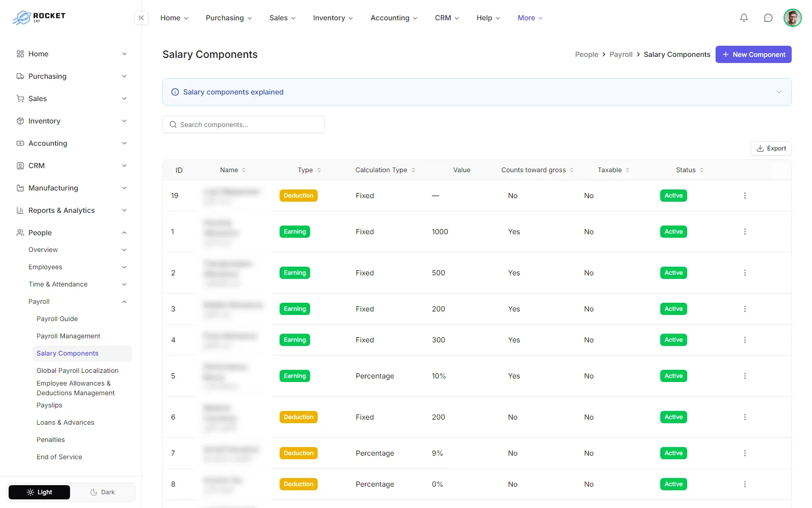Collapse the sidebar with the toggle icon
The width and height of the screenshot is (812, 508).
click(142, 18)
